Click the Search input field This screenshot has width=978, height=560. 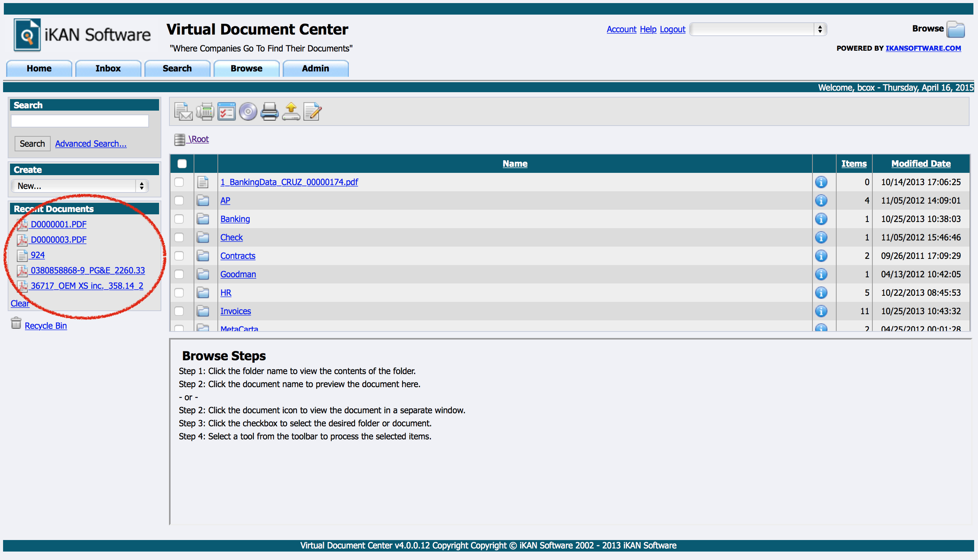(80, 120)
